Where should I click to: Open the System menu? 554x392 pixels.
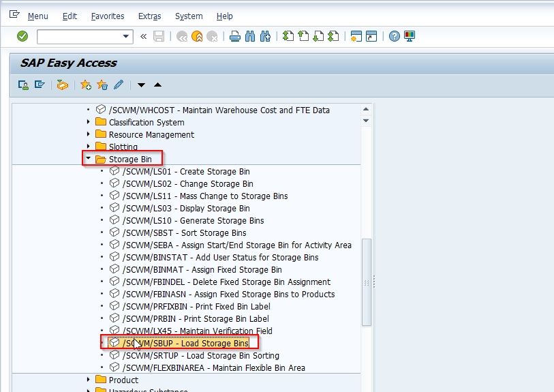(x=189, y=16)
